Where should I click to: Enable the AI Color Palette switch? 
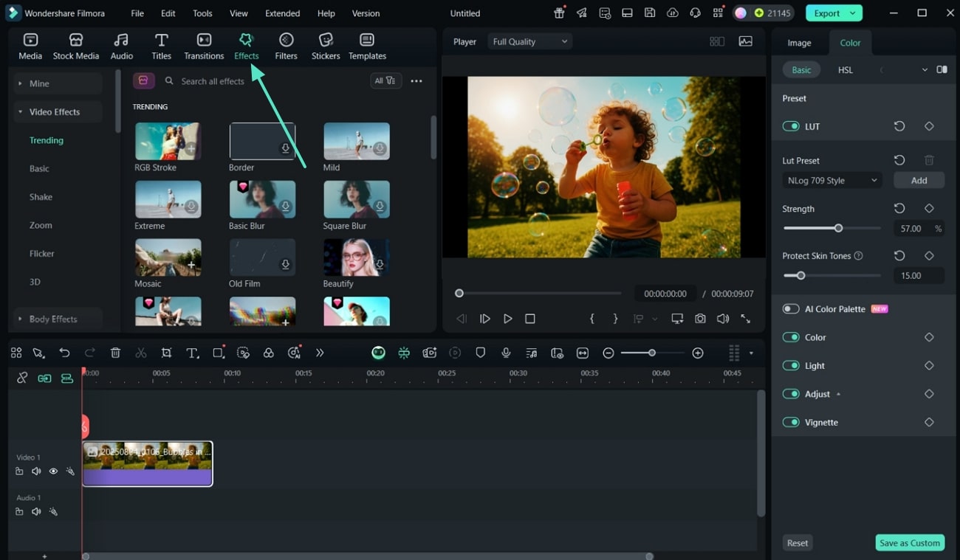point(791,309)
